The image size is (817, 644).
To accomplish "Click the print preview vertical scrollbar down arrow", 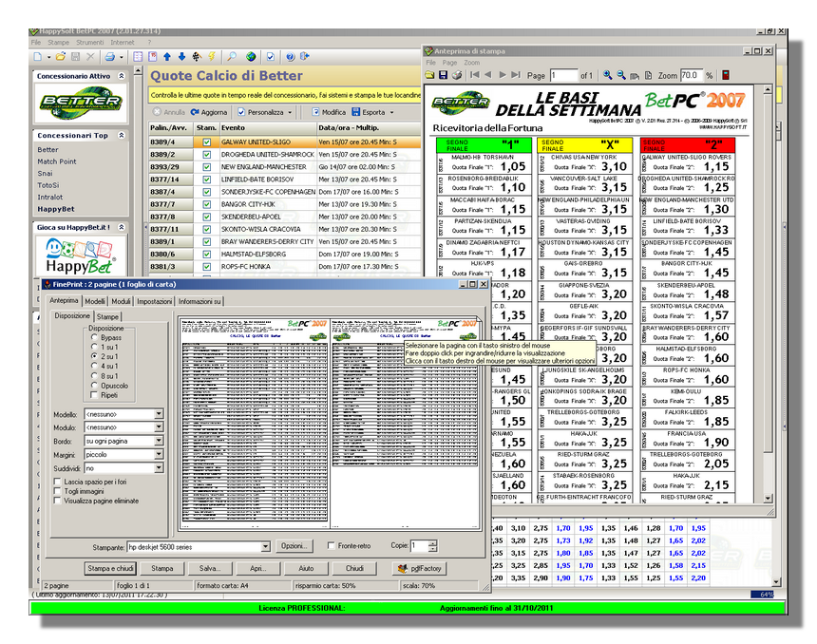I will 768,498.
